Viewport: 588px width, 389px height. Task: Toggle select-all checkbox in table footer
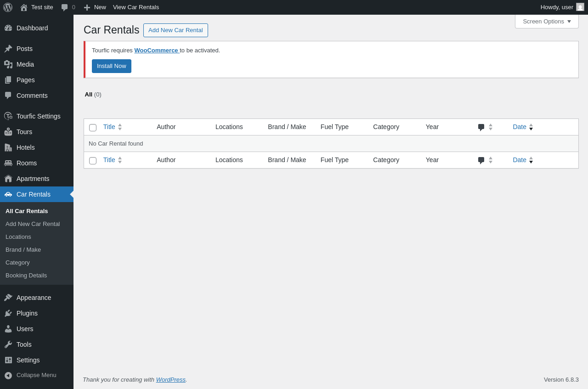pos(93,161)
